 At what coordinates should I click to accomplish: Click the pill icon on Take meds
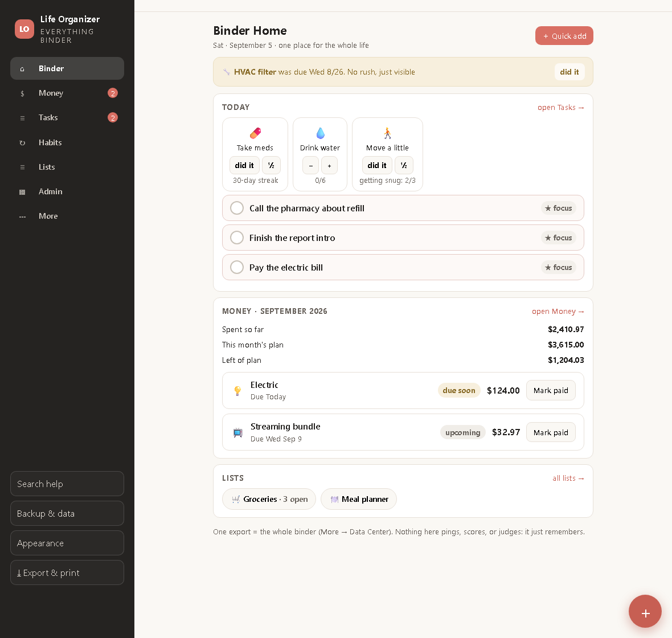(x=255, y=133)
